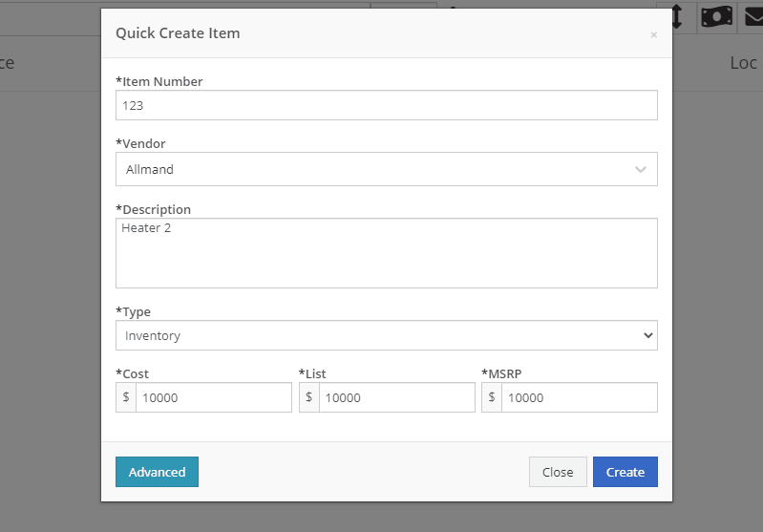Click the envelope mail icon
Image resolution: width=763 pixels, height=532 pixels.
[x=753, y=16]
